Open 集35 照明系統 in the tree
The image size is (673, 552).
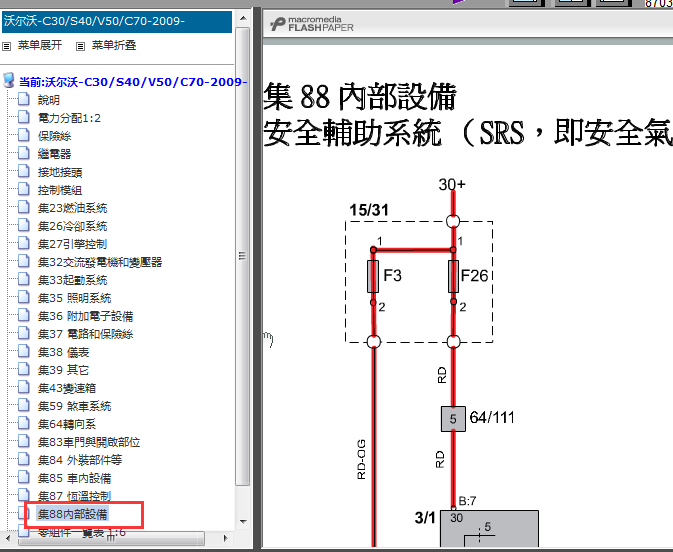74,298
